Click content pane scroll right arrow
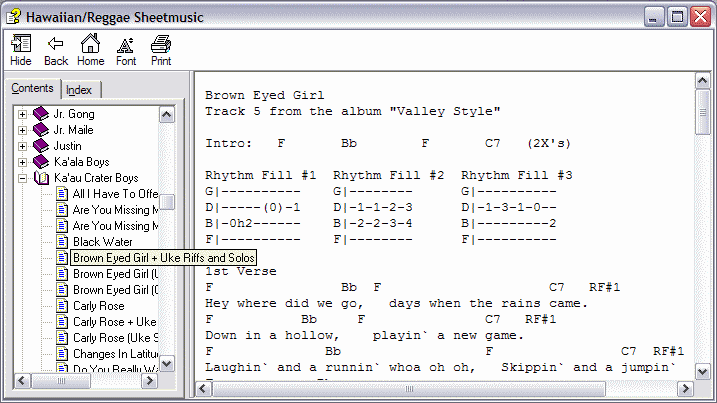This screenshot has height=403, width=717. point(685,389)
